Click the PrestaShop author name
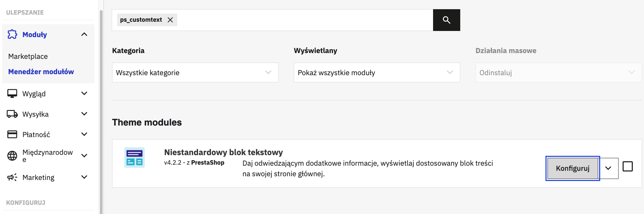 (x=208, y=163)
